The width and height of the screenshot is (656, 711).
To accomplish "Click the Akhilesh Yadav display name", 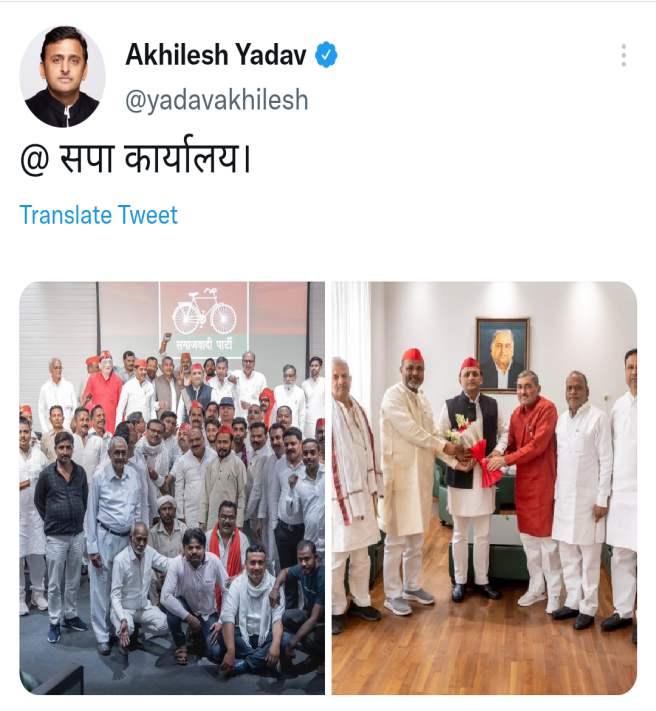I will 216,54.
